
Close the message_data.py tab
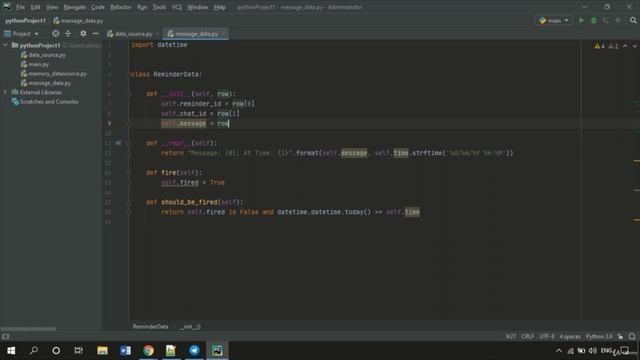pos(224,34)
